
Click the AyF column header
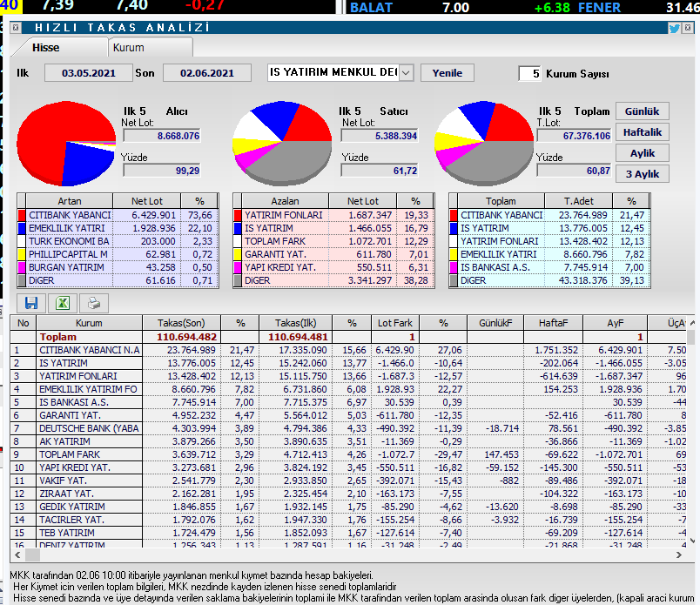[x=616, y=323]
